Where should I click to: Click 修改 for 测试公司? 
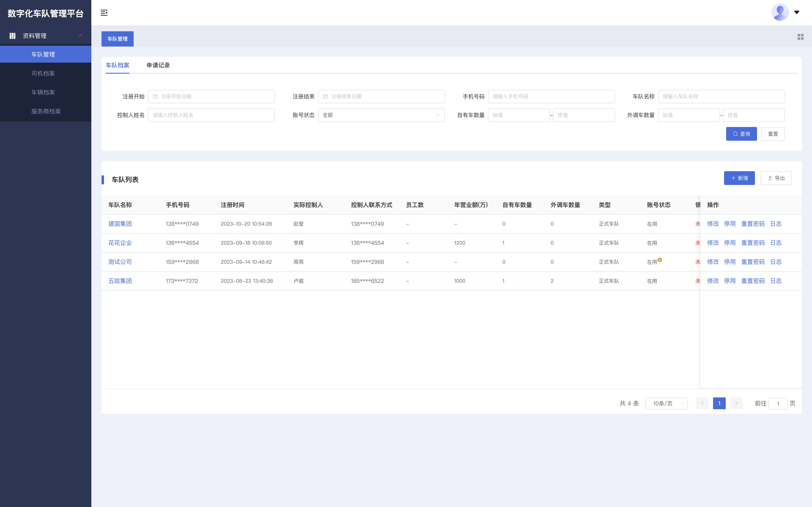coord(713,262)
